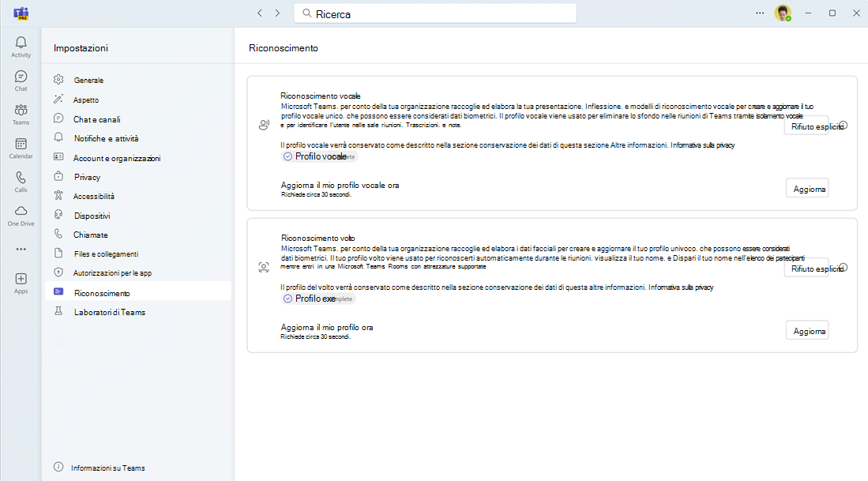
Task: Click the Ricerca search box
Action: [x=435, y=14]
